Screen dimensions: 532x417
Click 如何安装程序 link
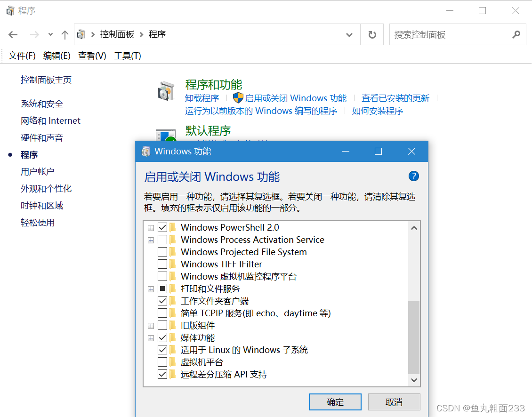377,111
